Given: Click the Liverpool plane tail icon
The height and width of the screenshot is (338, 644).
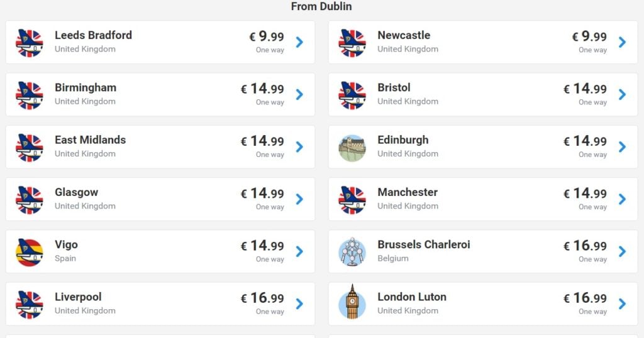Looking at the screenshot, I should click(x=29, y=304).
